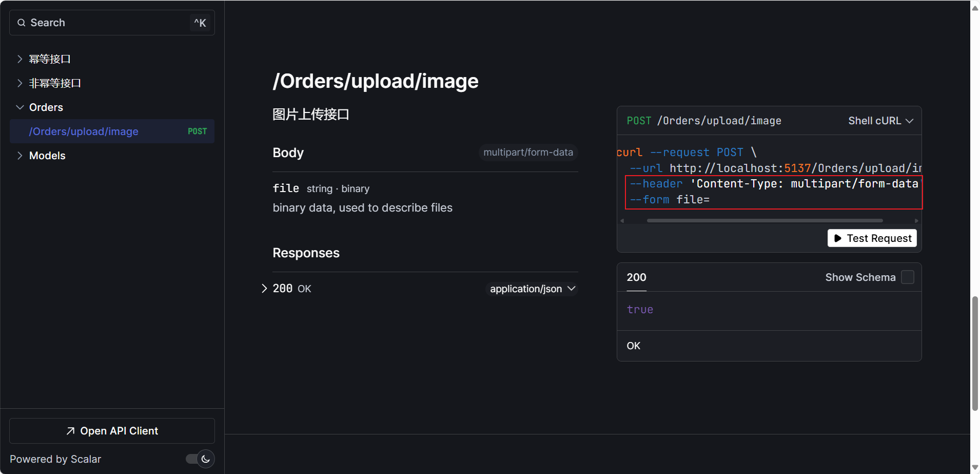This screenshot has height=474, width=980.
Task: Click the play icon in Test Request
Action: 837,238
